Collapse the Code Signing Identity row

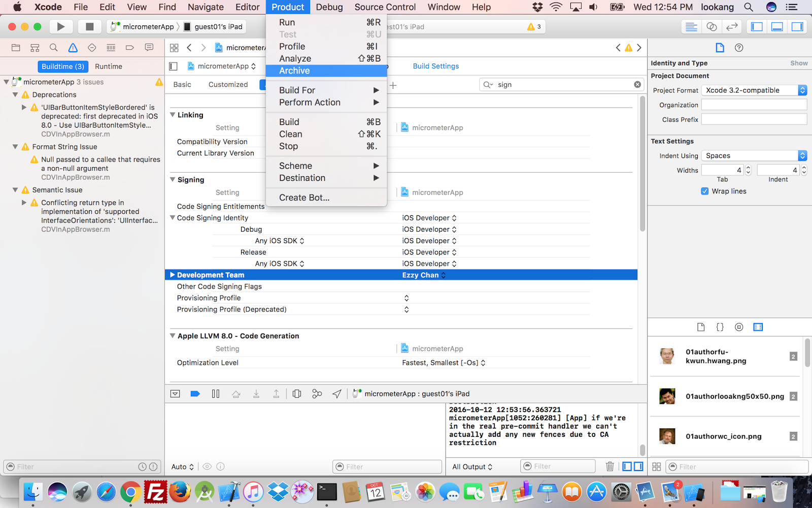[x=173, y=218]
